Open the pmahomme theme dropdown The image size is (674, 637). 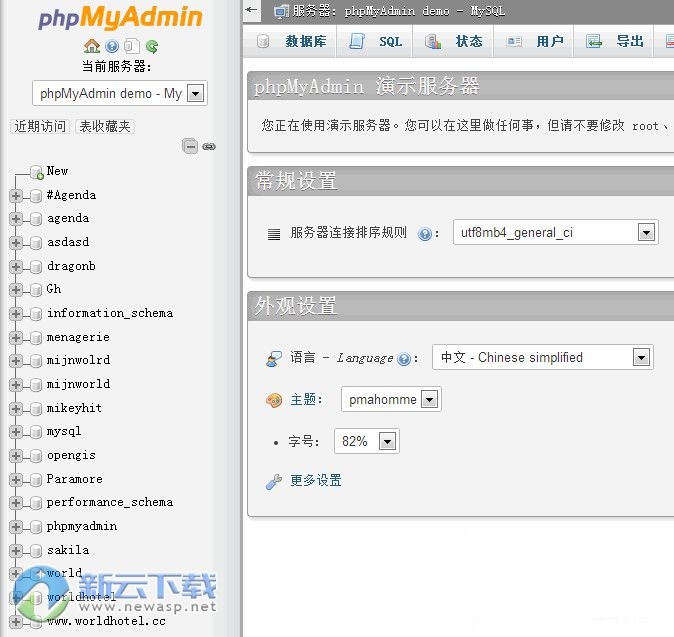(391, 399)
